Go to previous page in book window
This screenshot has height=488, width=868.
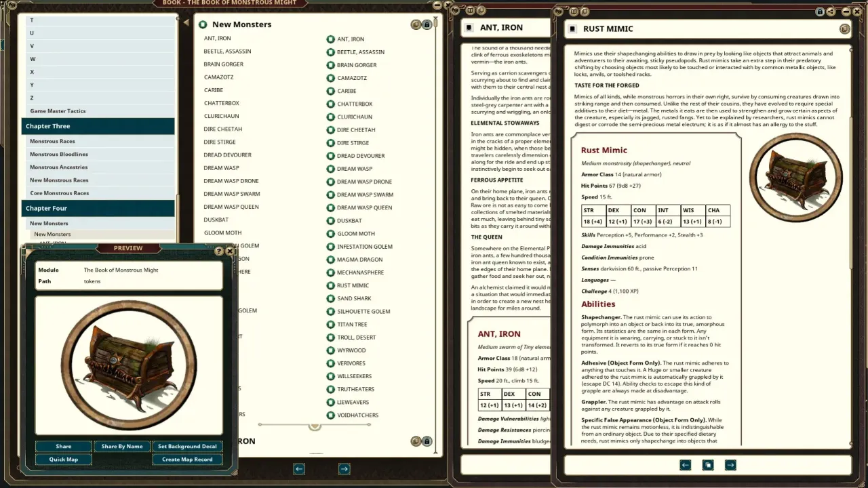point(299,469)
